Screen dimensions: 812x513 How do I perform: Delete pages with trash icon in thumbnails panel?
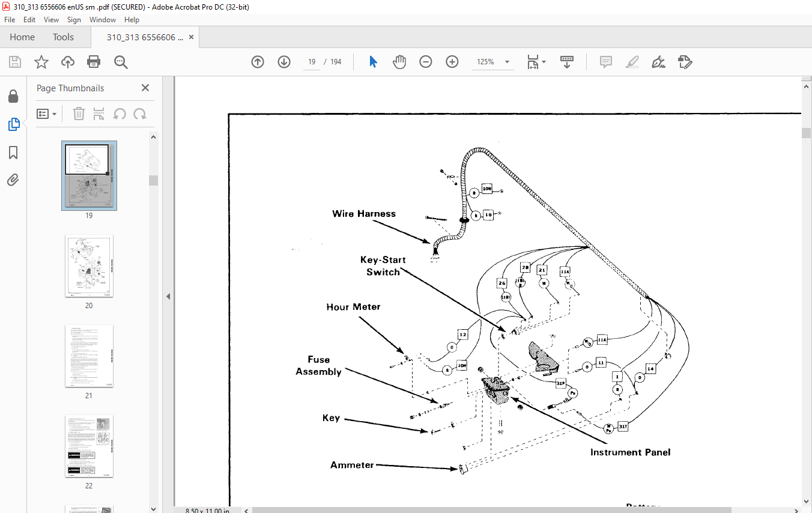pyautogui.click(x=79, y=114)
